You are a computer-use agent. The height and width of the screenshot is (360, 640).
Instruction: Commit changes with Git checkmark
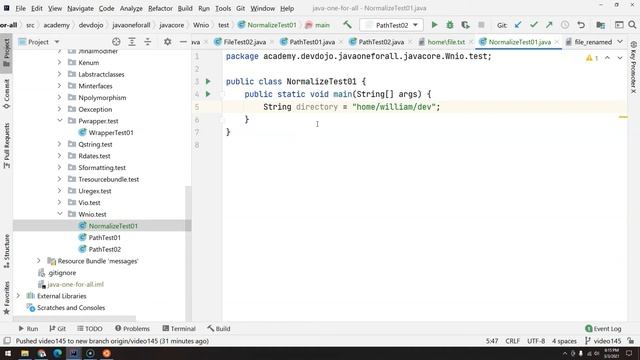click(x=533, y=25)
